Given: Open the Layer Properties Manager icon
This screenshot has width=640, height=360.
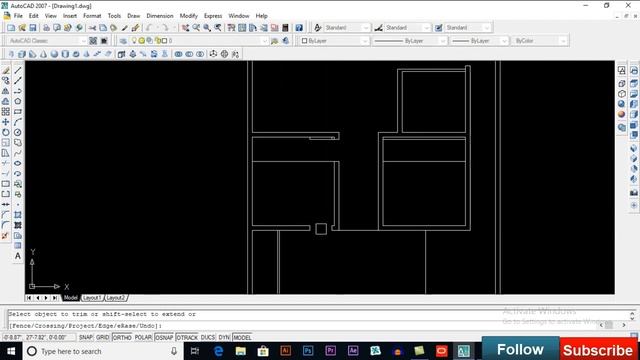Looking at the screenshot, I should 123,41.
